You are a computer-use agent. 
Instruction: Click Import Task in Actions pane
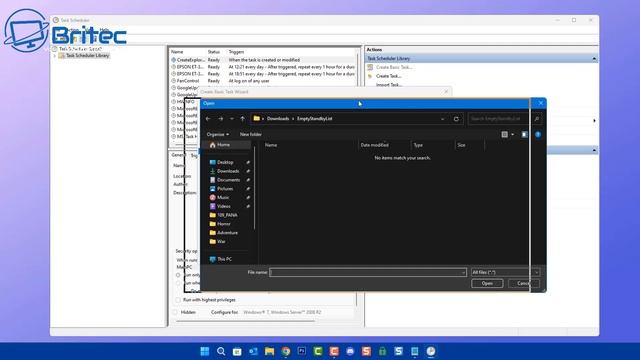click(388, 85)
